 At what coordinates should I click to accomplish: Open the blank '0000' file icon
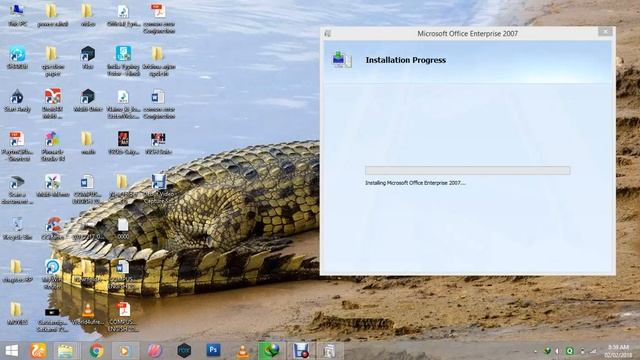click(x=122, y=229)
